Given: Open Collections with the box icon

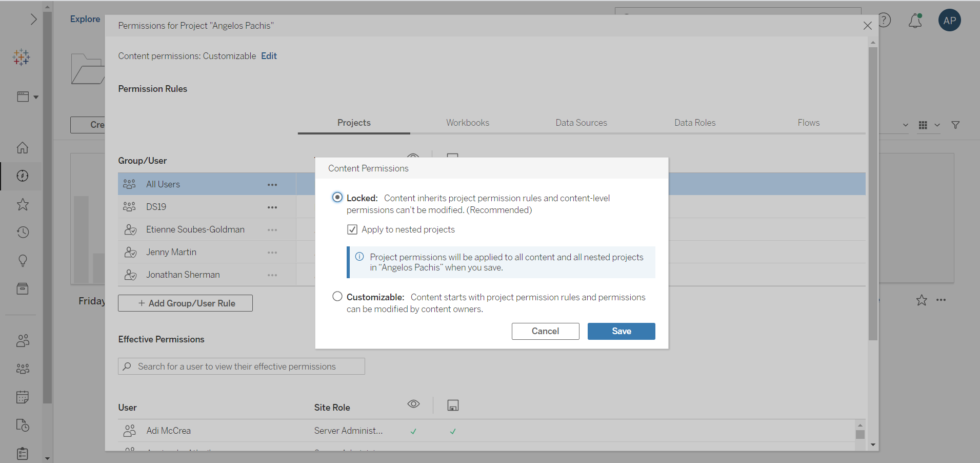Looking at the screenshot, I should [x=22, y=288].
